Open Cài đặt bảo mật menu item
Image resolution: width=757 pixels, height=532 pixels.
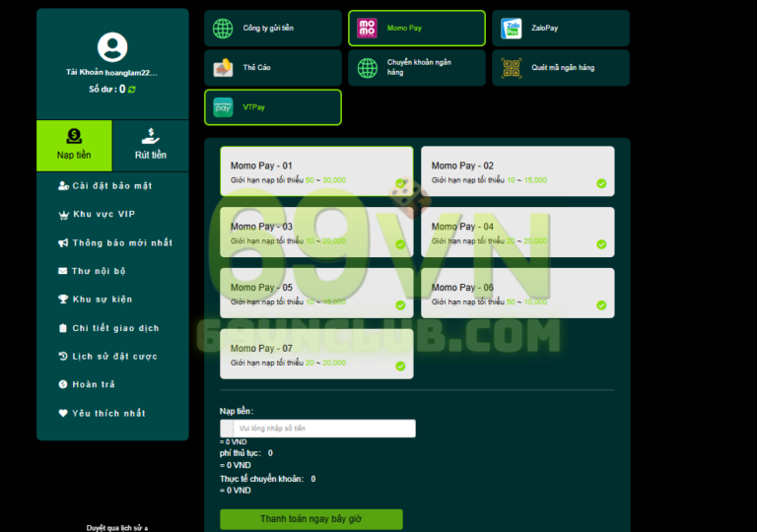pyautogui.click(x=111, y=185)
